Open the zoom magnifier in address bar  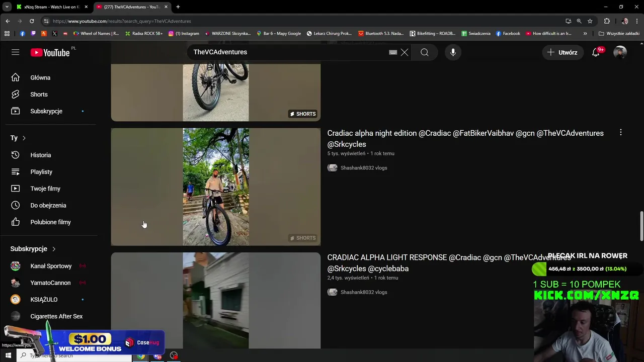tap(579, 21)
